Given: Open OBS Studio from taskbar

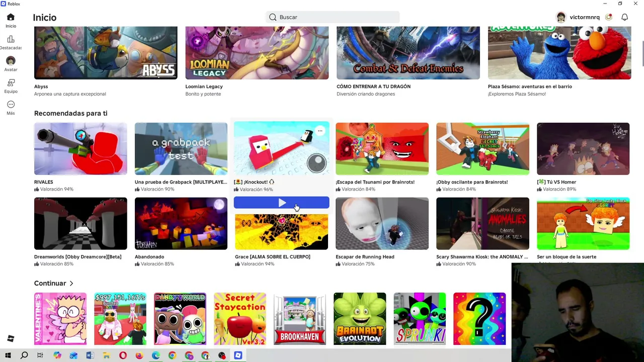Looking at the screenshot, I should [x=222, y=355].
